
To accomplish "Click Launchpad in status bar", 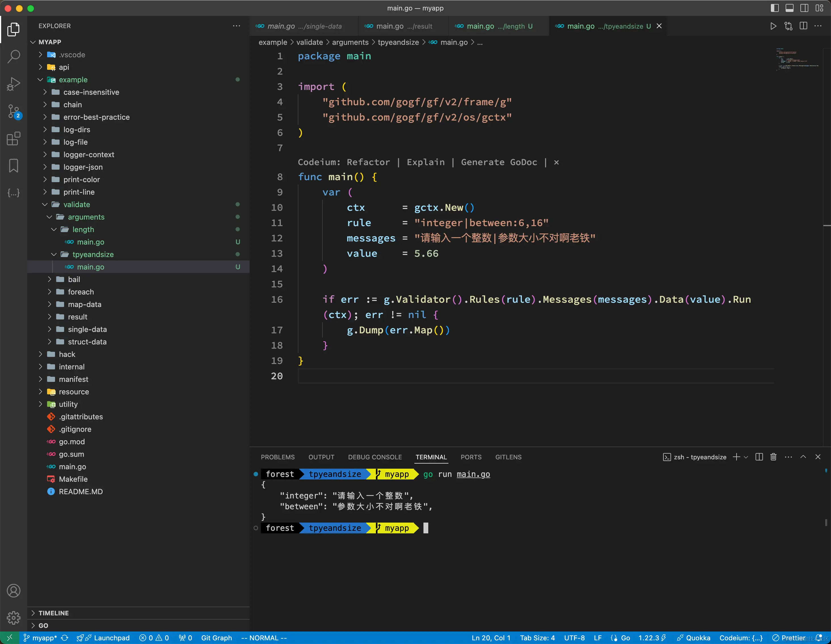I will click(103, 638).
